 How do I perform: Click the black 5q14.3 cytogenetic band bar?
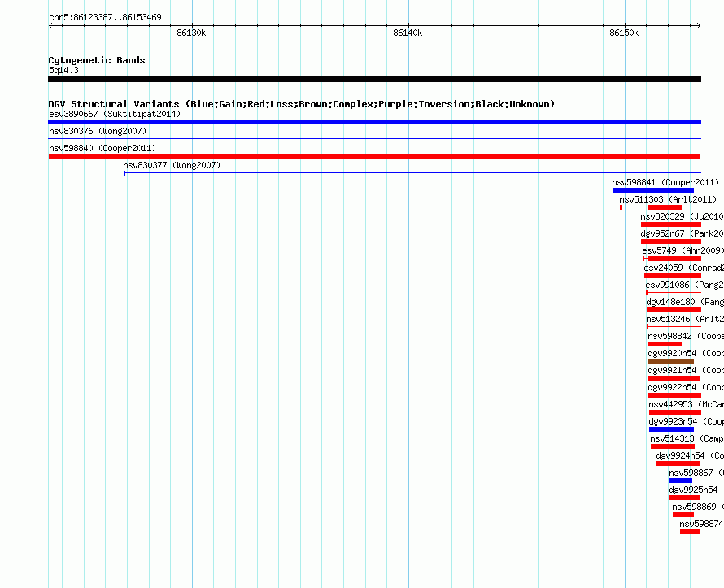click(x=374, y=79)
